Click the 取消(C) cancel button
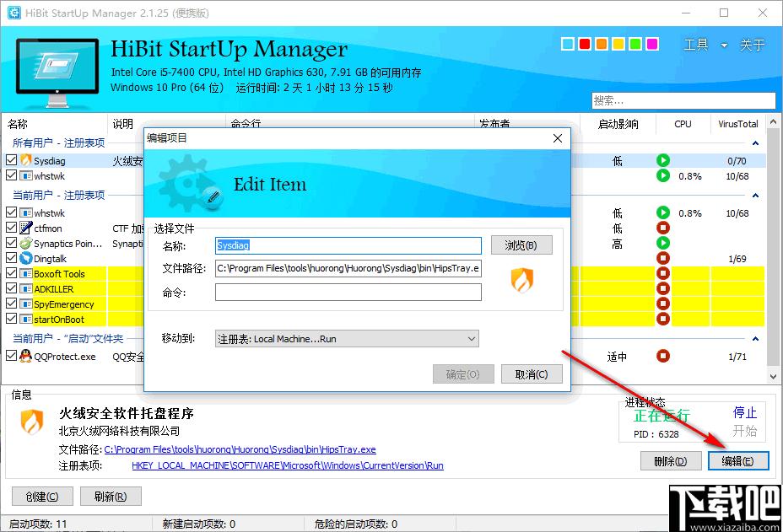Viewport: 783px width, 532px height. [532, 374]
